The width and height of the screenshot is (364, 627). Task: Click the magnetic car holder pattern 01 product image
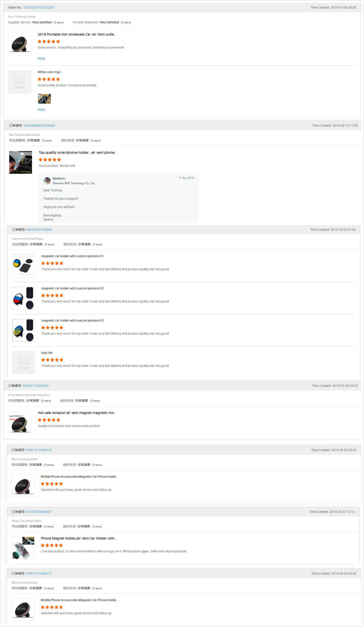tap(23, 266)
